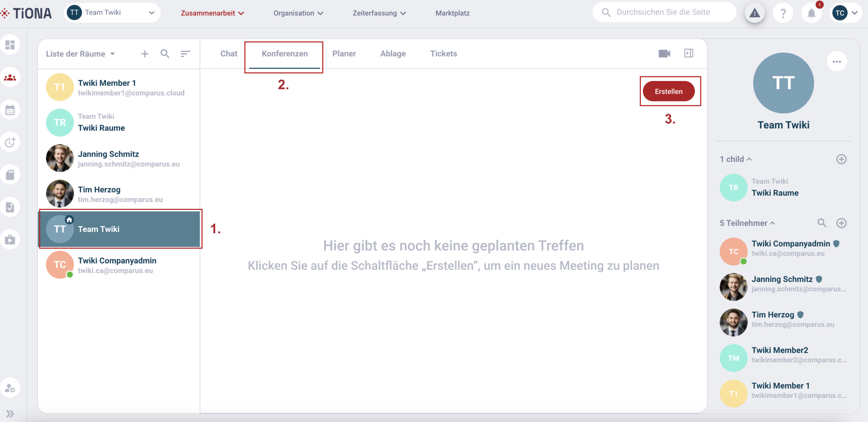Start a video call with camera icon
Screen dimensions: 868x422
pyautogui.click(x=665, y=54)
